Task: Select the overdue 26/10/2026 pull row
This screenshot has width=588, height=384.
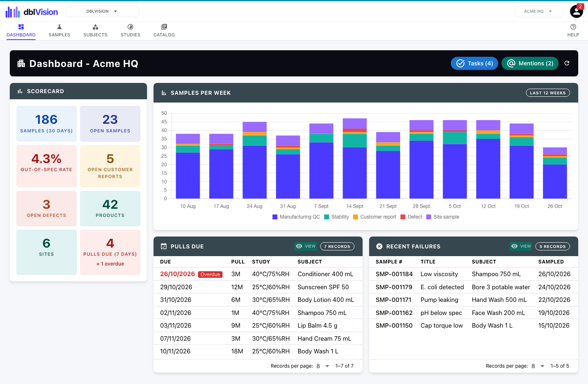Action: pyautogui.click(x=258, y=274)
